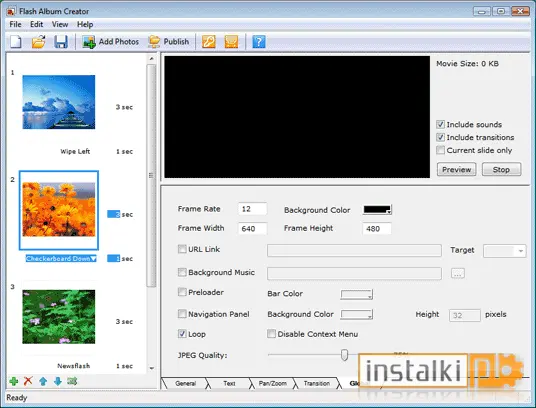Check Disable Context Menu
The image size is (536, 408).
271,334
